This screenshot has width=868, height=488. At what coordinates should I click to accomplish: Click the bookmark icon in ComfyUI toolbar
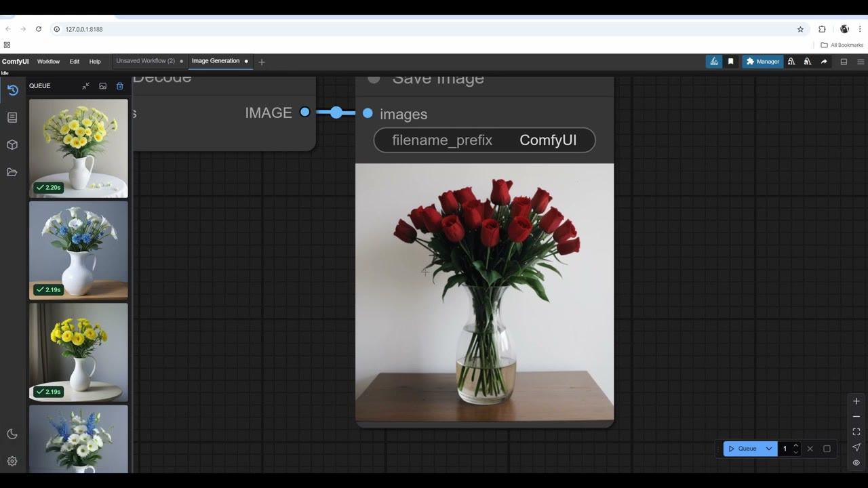(730, 62)
